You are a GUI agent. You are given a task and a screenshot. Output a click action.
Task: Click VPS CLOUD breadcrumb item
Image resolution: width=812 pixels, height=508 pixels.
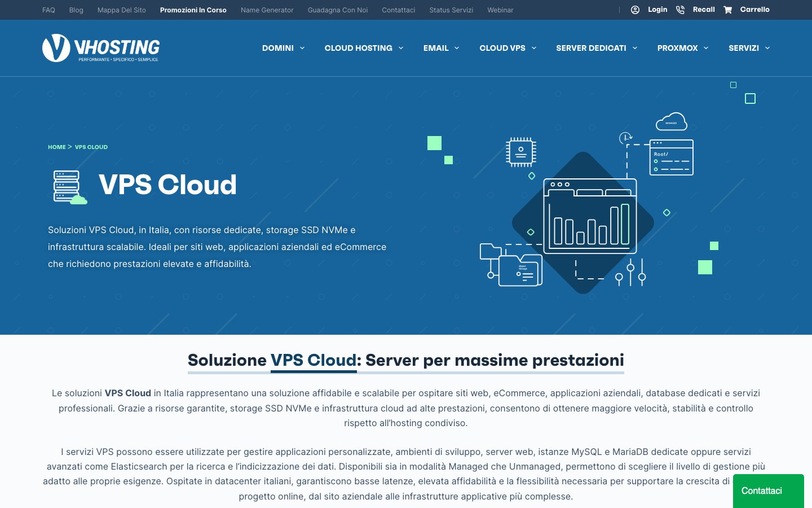tap(91, 147)
